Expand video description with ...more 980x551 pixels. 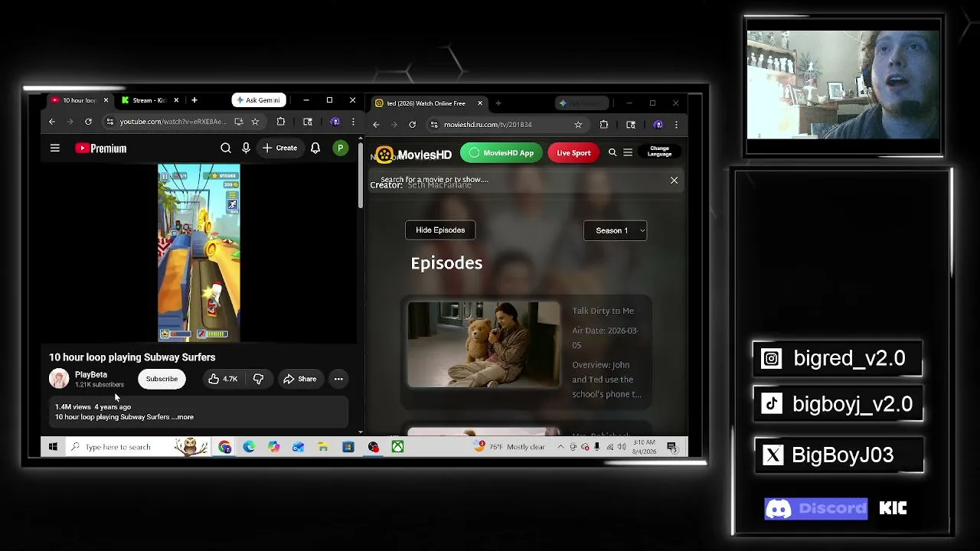[x=183, y=417]
